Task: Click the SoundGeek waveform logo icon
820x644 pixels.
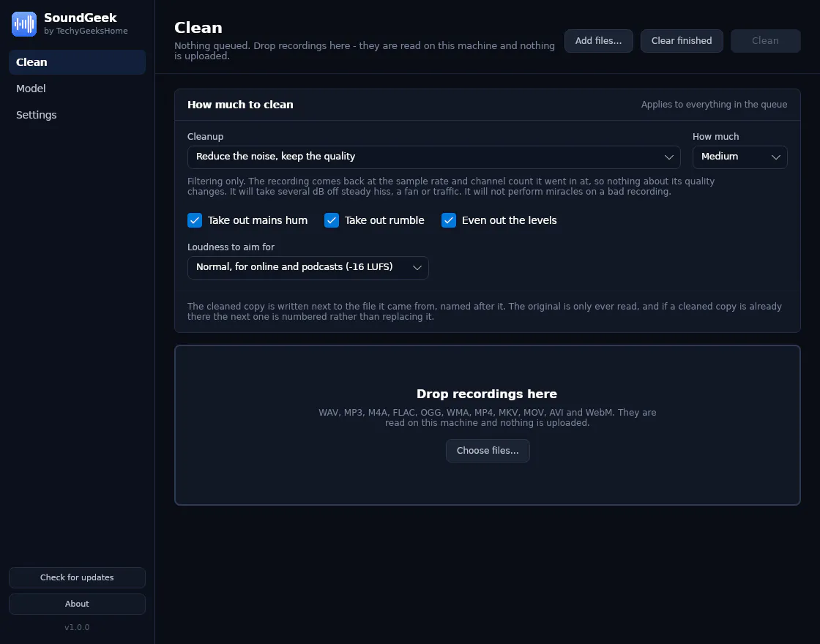Action: tap(24, 24)
